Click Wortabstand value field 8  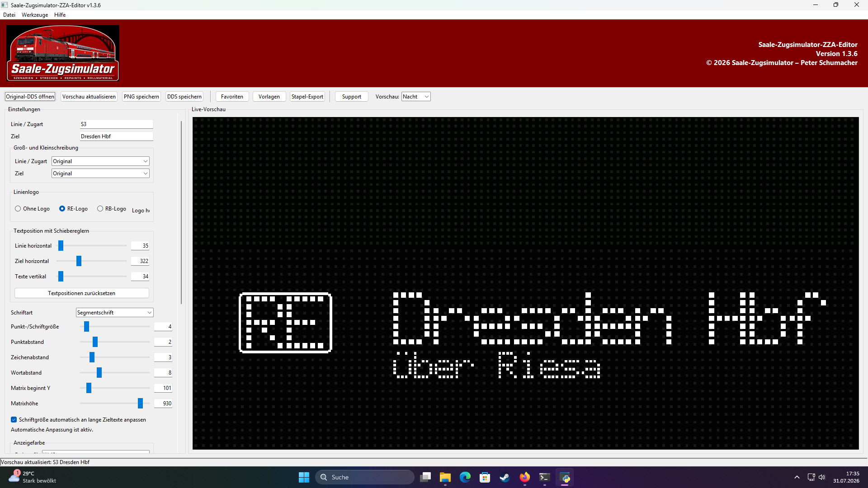[x=163, y=373]
